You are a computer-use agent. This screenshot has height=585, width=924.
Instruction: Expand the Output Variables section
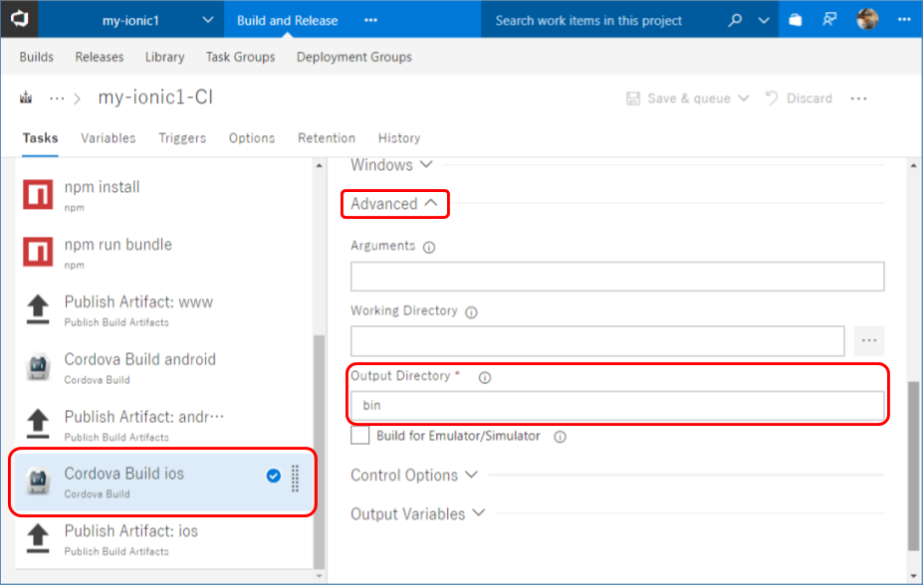pyautogui.click(x=418, y=513)
